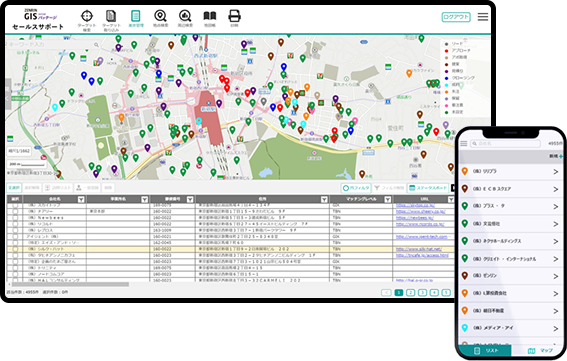567x361 pixels.
Task: Tick the checkbox in the yellow highlighted row
Action: (x=15, y=249)
